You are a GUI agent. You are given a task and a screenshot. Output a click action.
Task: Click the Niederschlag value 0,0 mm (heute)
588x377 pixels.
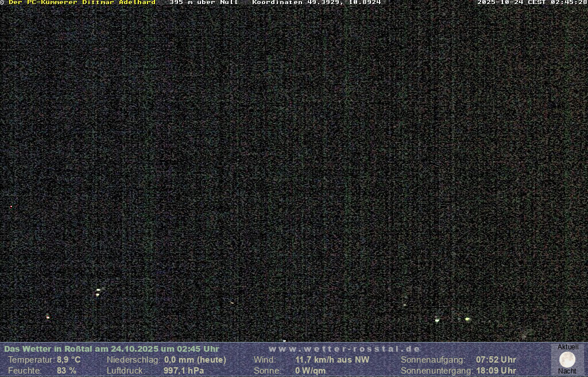(x=195, y=360)
